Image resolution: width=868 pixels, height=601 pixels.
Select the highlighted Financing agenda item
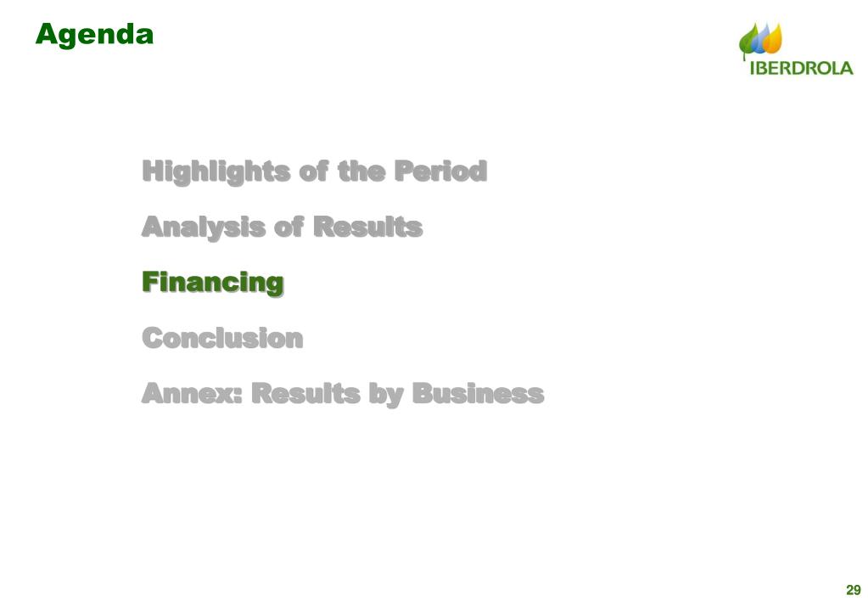click(213, 283)
